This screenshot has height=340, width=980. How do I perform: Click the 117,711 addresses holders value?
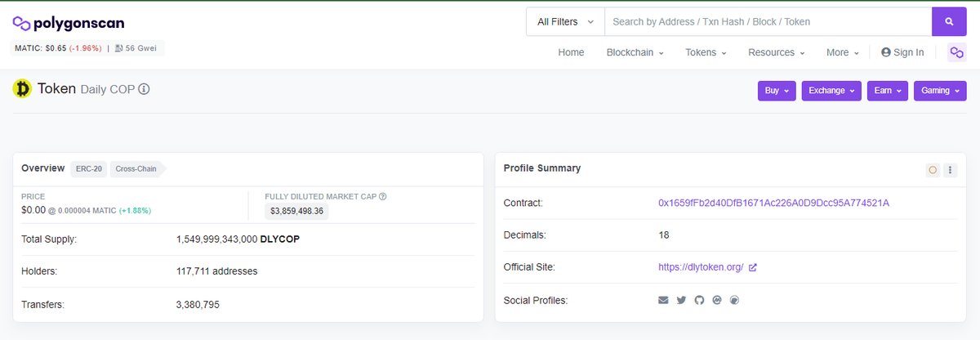(216, 271)
